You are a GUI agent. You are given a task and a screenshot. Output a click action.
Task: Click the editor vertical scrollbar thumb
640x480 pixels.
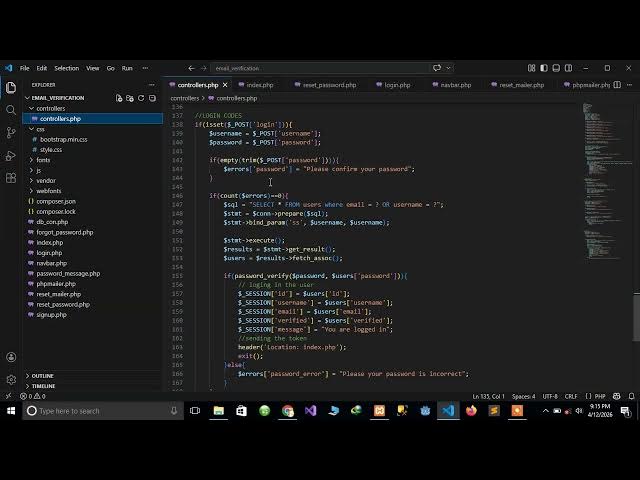(x=636, y=316)
